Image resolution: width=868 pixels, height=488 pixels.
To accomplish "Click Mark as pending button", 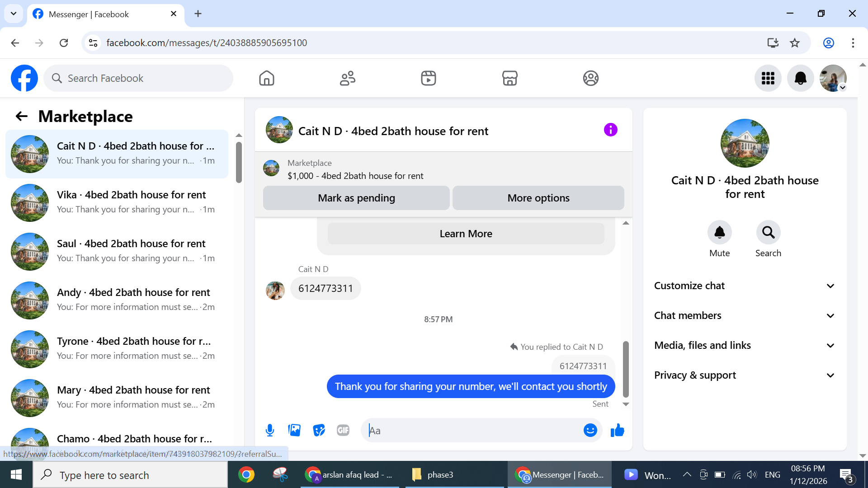I will (x=356, y=198).
